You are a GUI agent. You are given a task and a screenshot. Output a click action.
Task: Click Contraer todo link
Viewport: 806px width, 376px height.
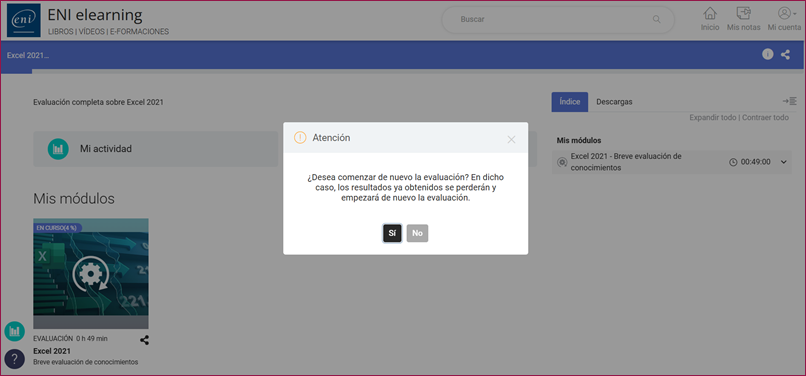[x=765, y=117]
